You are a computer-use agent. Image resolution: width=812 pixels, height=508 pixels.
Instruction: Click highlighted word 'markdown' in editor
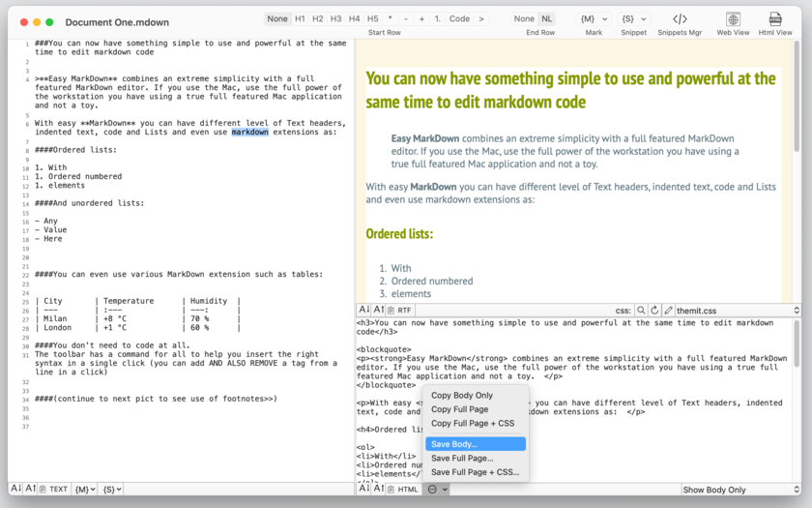249,132
